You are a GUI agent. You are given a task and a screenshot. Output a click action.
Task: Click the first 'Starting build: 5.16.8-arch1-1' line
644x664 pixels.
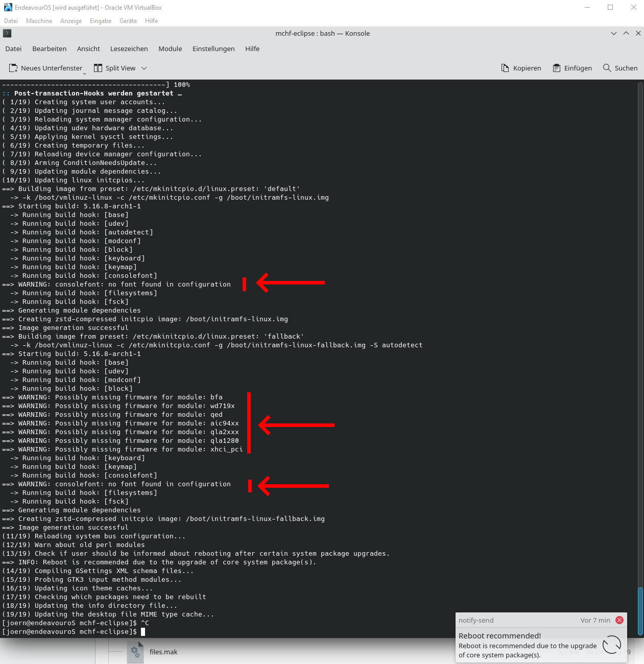coord(71,206)
